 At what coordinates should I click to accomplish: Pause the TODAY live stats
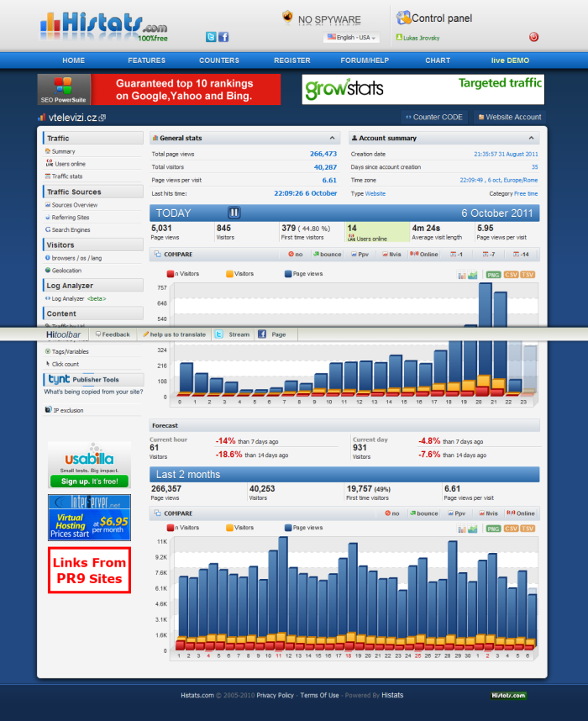click(x=234, y=213)
